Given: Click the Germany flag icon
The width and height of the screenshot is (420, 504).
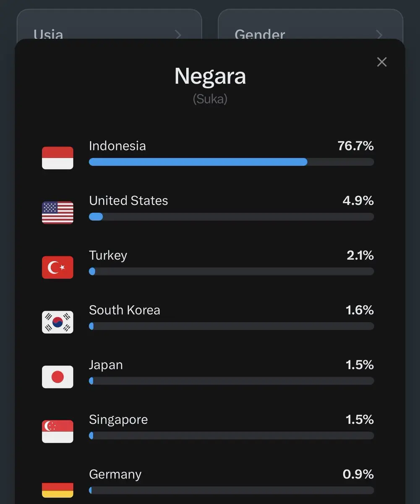Looking at the screenshot, I should [57, 490].
